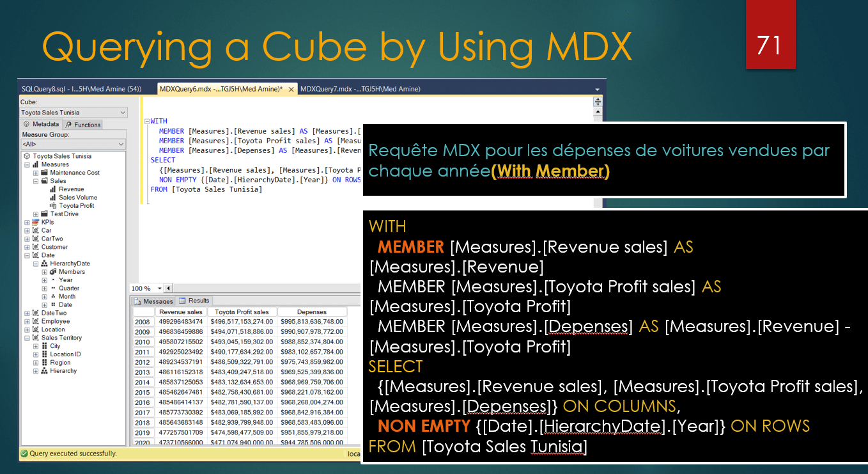Click the Location ID attribute icon
The image size is (868, 474).
(x=44, y=354)
